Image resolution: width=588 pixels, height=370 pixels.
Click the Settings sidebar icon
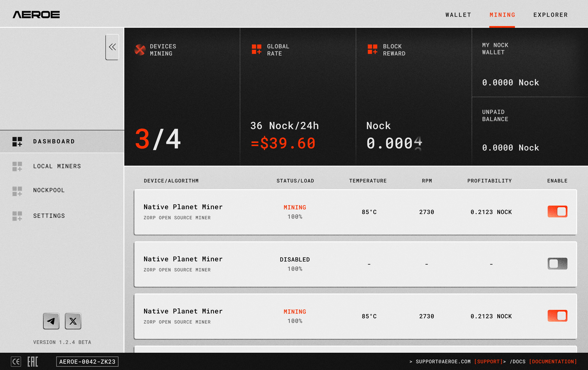[17, 216]
